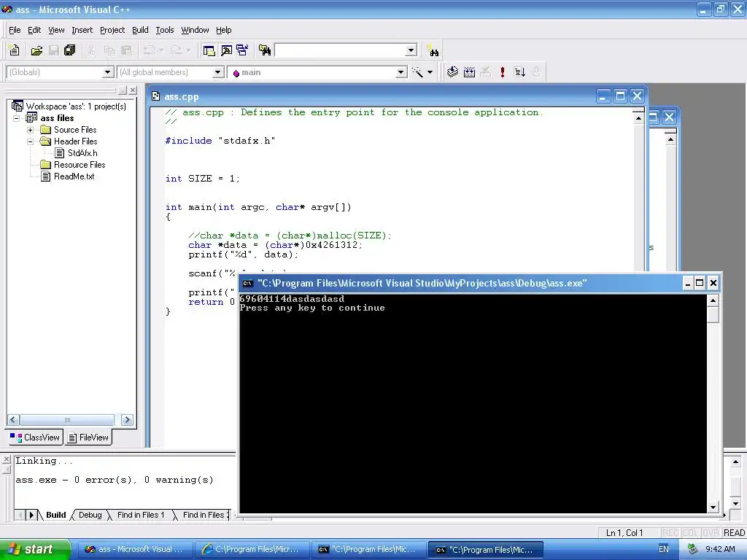Screen dimensions: 747x560
Task: Open the Edit menu
Action: click(34, 30)
